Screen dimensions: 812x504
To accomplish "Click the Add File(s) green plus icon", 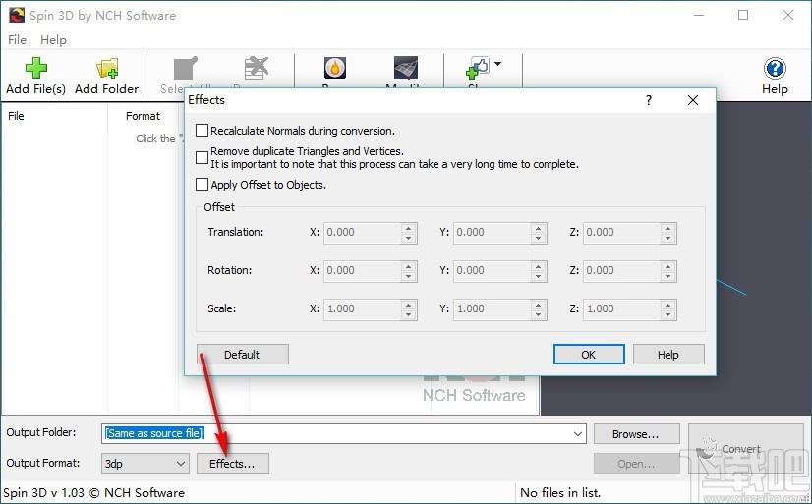I will 35,69.
